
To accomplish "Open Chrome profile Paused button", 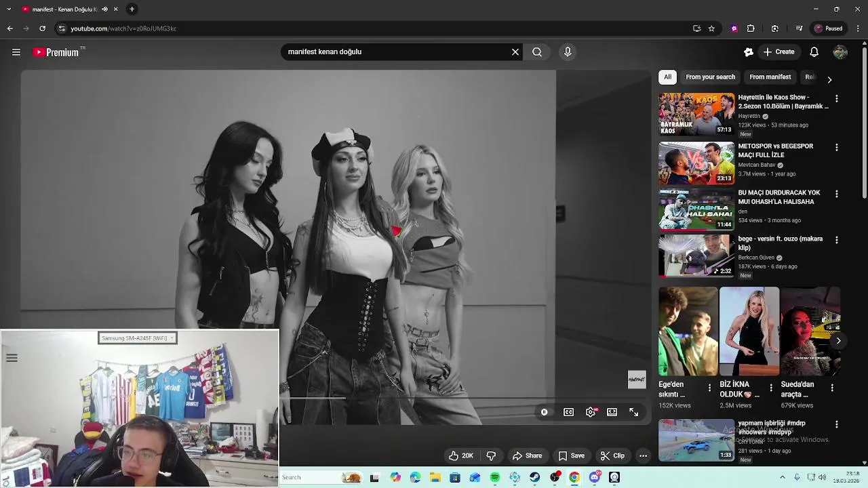I will 829,28.
